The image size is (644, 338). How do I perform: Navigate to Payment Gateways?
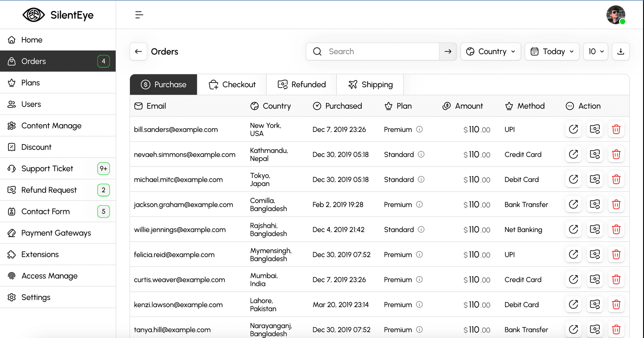pos(58,233)
